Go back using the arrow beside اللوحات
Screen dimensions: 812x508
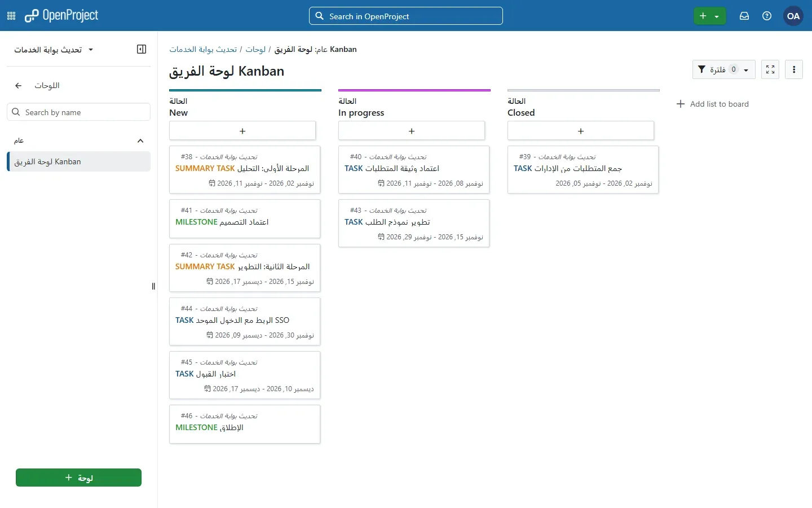pos(19,85)
